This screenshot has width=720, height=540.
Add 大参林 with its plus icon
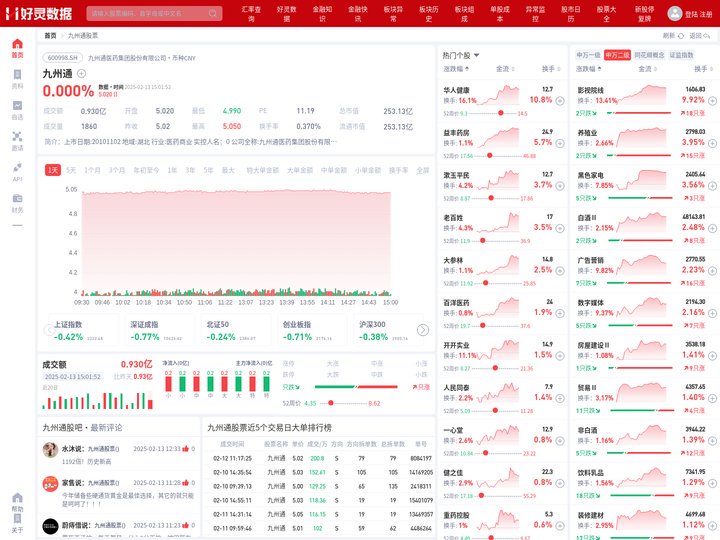click(560, 271)
